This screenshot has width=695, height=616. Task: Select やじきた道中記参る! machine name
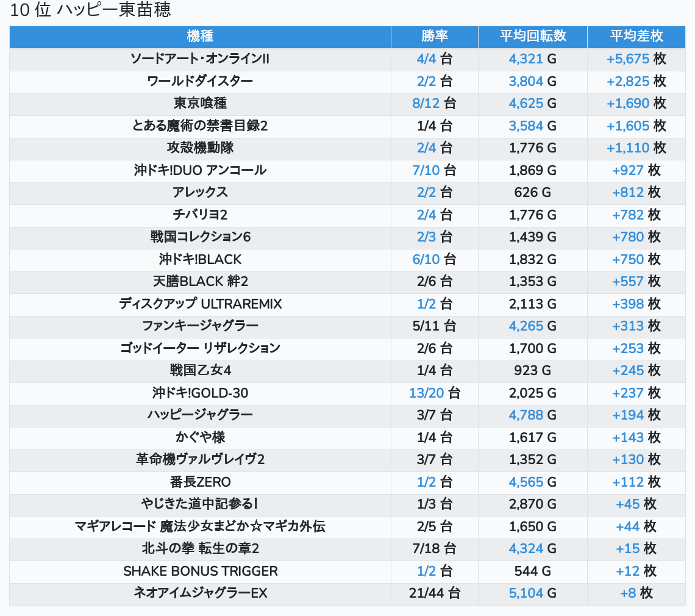coord(200,504)
